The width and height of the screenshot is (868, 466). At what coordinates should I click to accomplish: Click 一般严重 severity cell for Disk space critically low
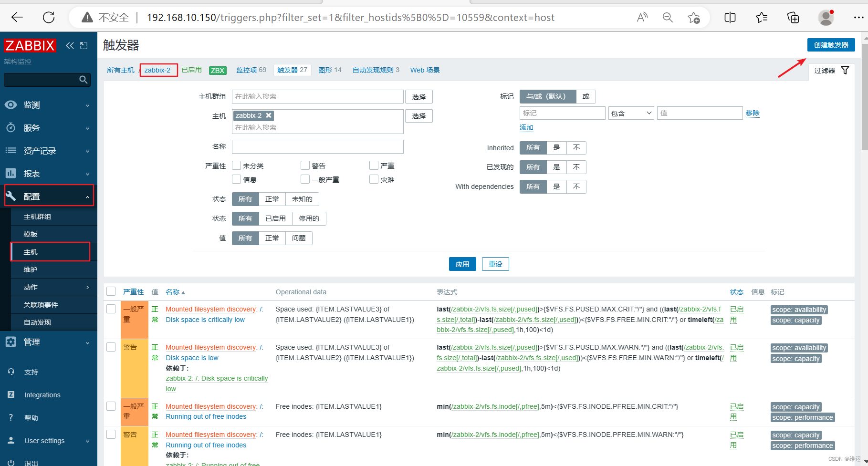(x=134, y=320)
